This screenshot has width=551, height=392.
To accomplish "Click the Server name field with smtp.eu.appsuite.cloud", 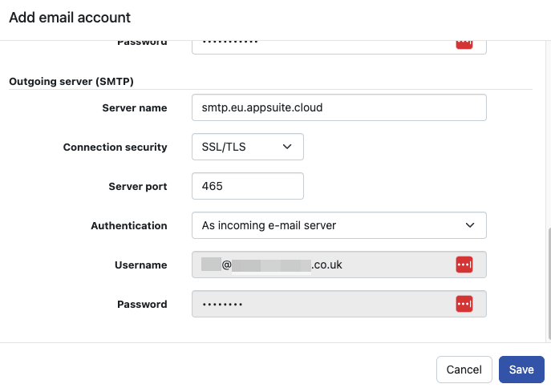I will click(x=338, y=107).
